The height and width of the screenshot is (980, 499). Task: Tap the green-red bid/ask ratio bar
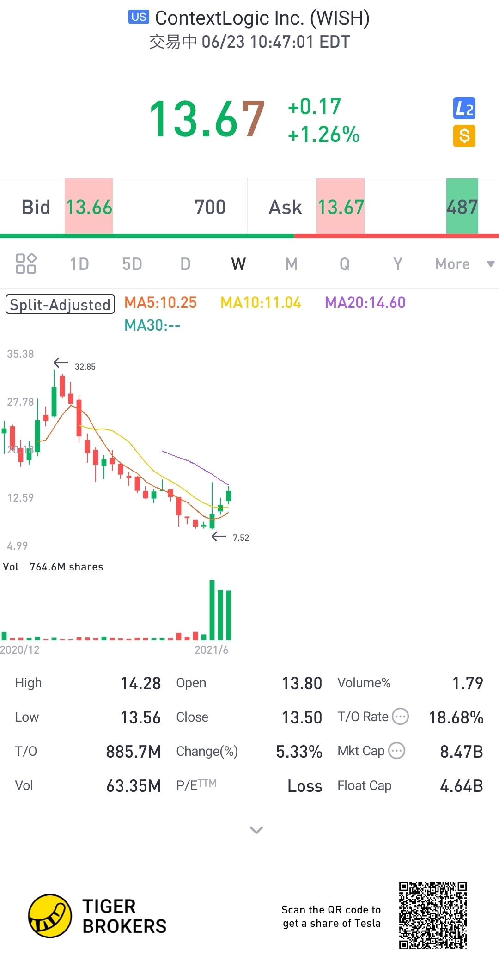[249, 236]
